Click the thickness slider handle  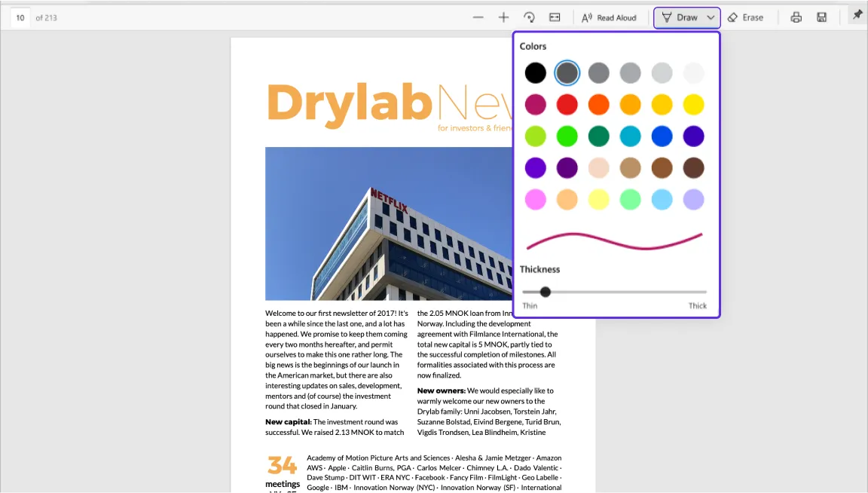[546, 292]
